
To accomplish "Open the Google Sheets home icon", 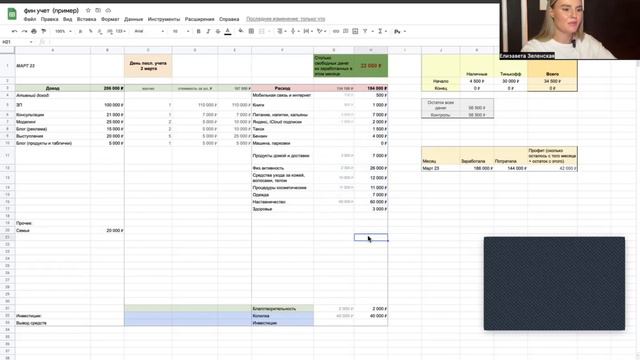I will point(12,13).
